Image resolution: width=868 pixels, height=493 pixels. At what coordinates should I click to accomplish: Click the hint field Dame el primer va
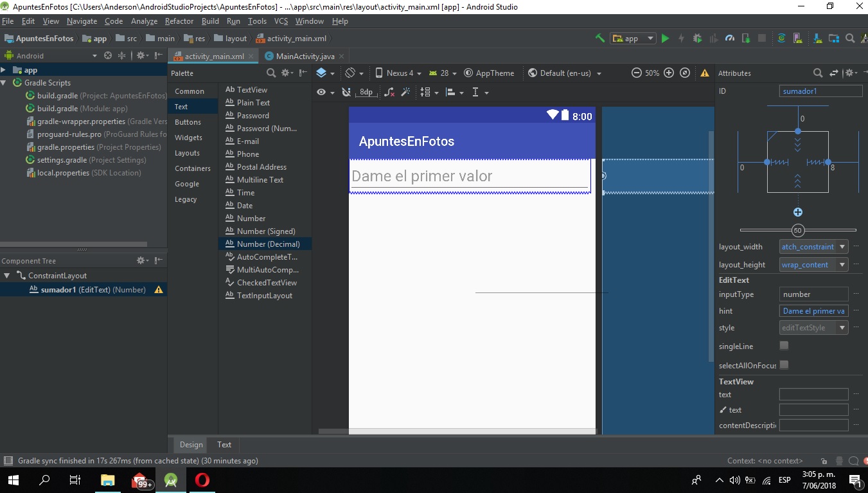tap(814, 311)
